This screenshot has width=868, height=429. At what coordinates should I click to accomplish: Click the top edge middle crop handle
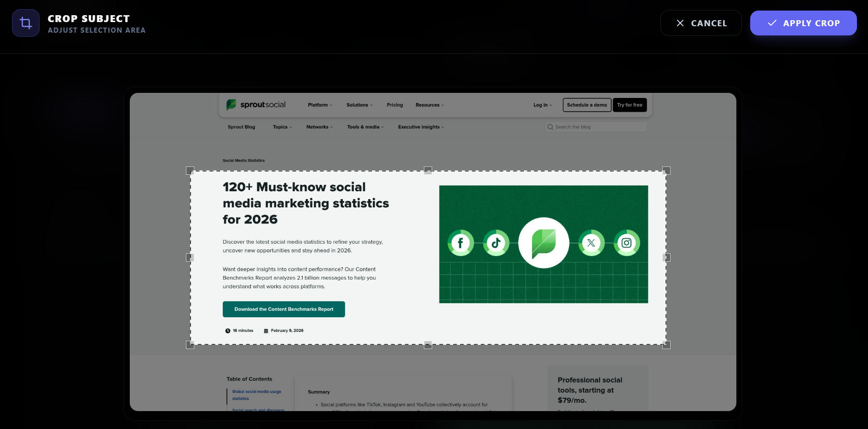[428, 171]
